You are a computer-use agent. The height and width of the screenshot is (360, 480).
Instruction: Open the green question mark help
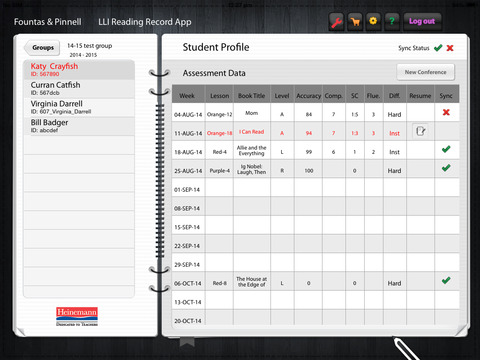pos(392,22)
